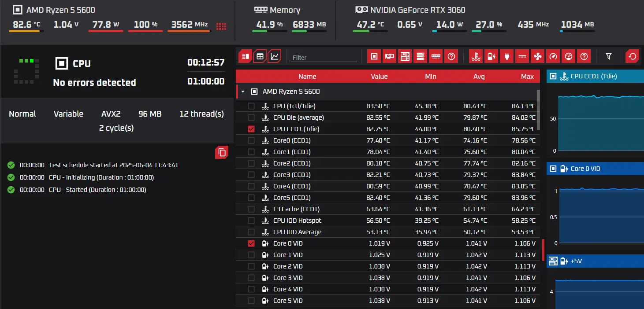The image size is (644, 309).
Task: Click the NVIDIA GeForce RTX 3060 GPU icon
Action: click(x=361, y=10)
